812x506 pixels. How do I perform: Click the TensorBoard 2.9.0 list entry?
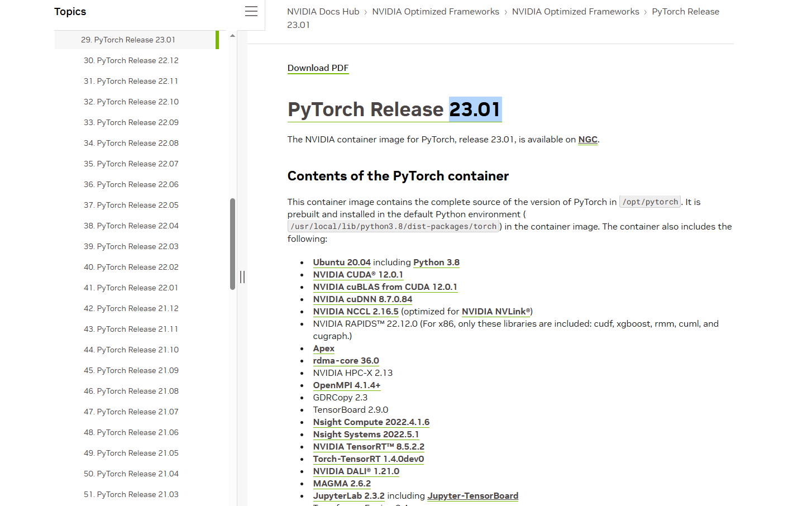[x=351, y=410]
